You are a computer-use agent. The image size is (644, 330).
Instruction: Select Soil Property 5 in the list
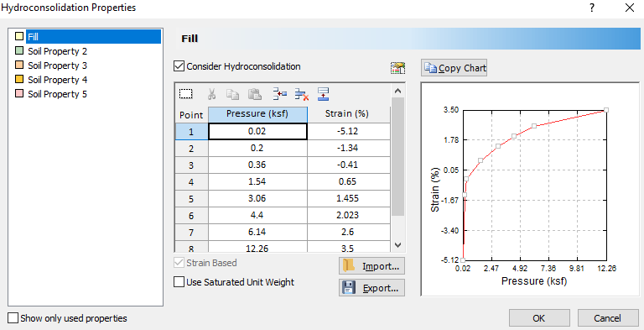(57, 94)
